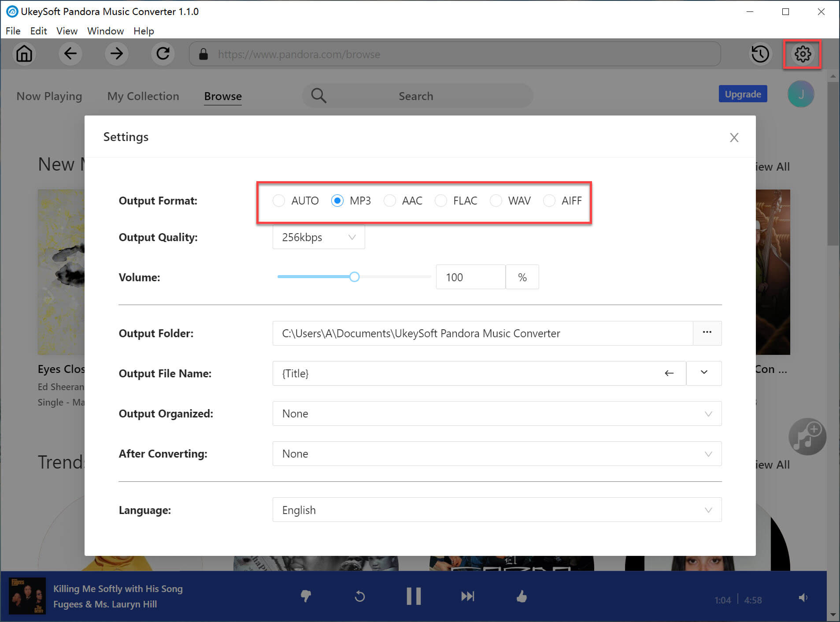840x622 pixels.
Task: Skip to the next track
Action: tap(468, 596)
